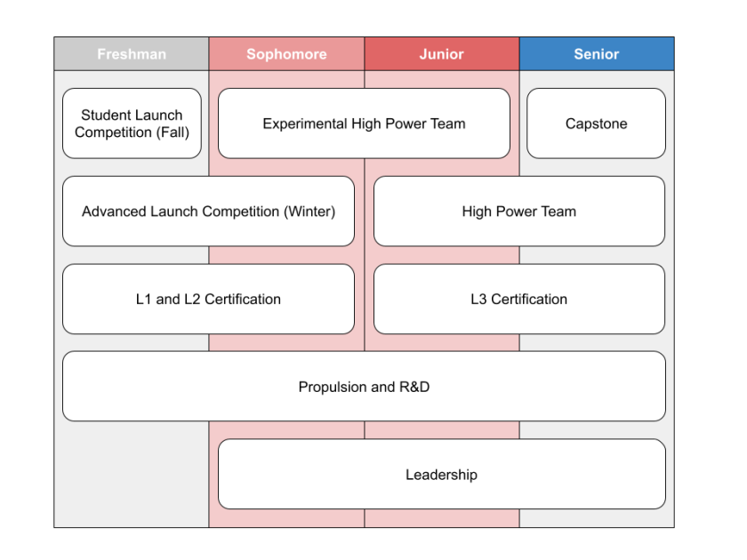
Task: Click empty gray Freshman area left of Leadership
Action: (x=132, y=475)
